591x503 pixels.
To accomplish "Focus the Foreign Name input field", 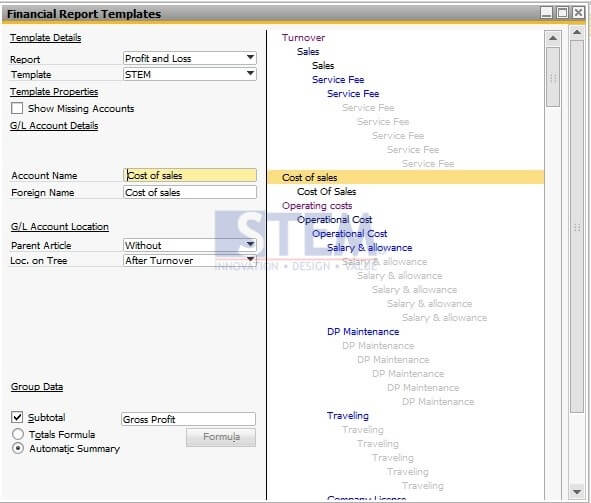I will pyautogui.click(x=190, y=192).
